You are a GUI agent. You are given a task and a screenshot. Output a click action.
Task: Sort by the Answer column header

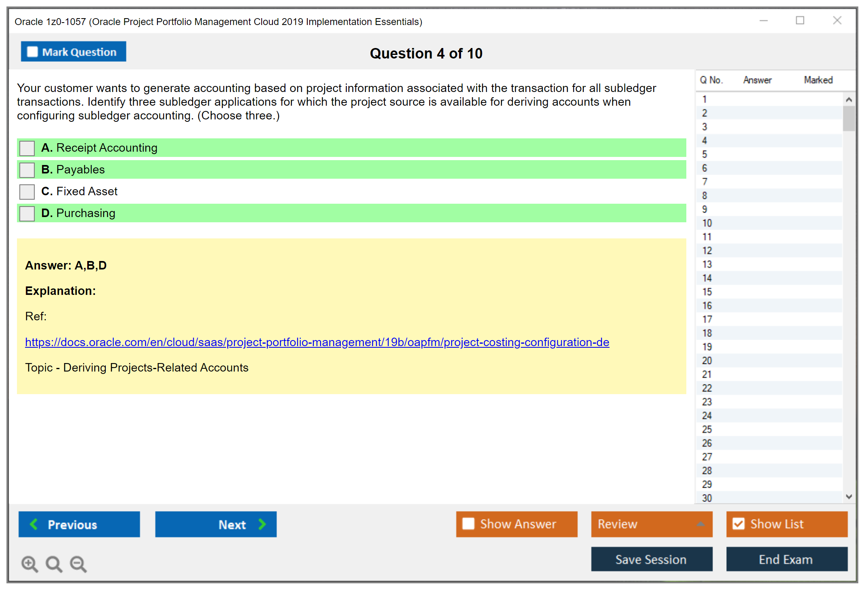[x=757, y=80]
